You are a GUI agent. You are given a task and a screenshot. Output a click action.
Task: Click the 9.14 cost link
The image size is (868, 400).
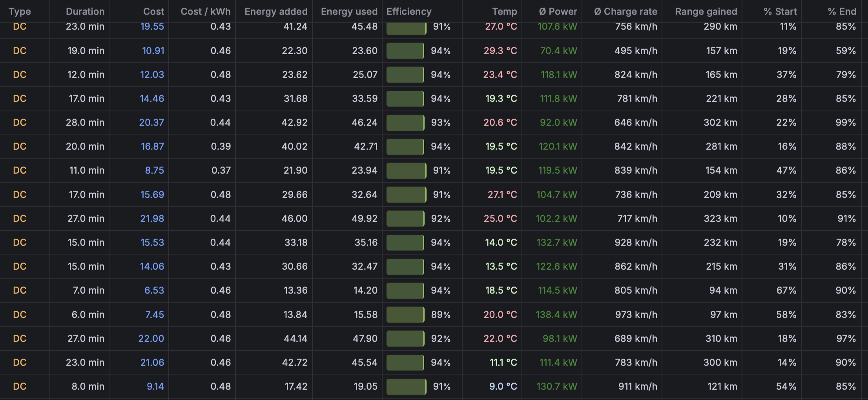tap(155, 386)
